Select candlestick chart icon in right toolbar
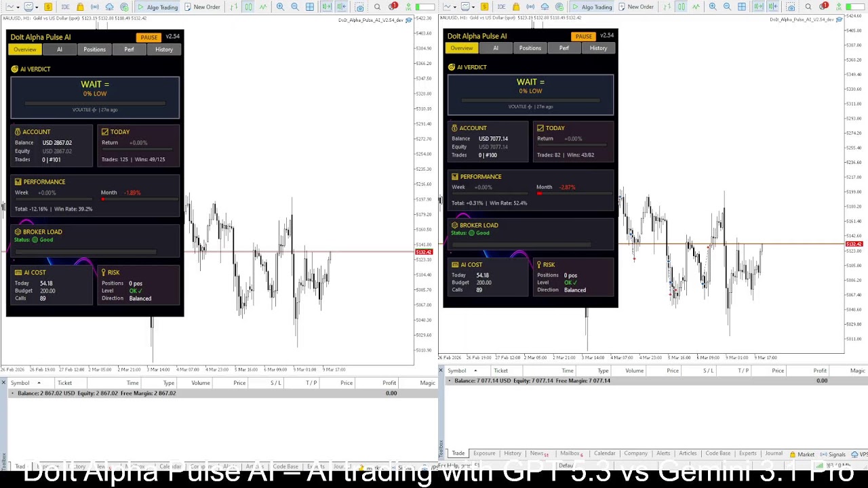Viewport: 868px width, 488px height. coord(682,7)
